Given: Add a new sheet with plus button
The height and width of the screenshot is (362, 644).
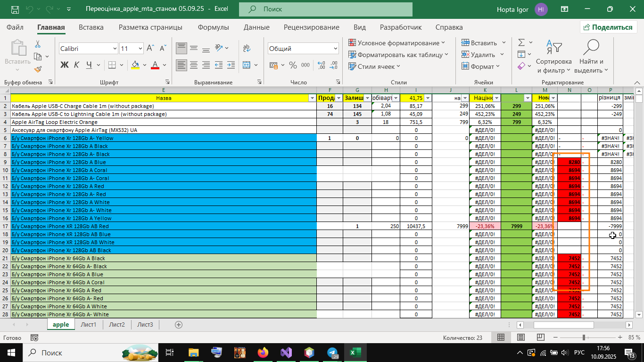Looking at the screenshot, I should point(179,324).
